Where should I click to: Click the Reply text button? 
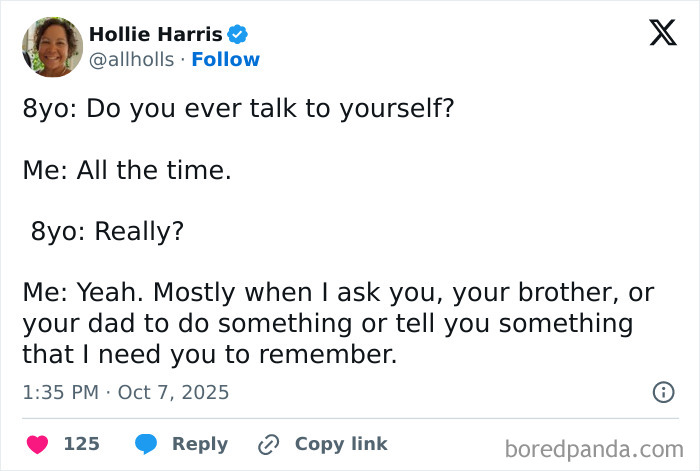199,444
